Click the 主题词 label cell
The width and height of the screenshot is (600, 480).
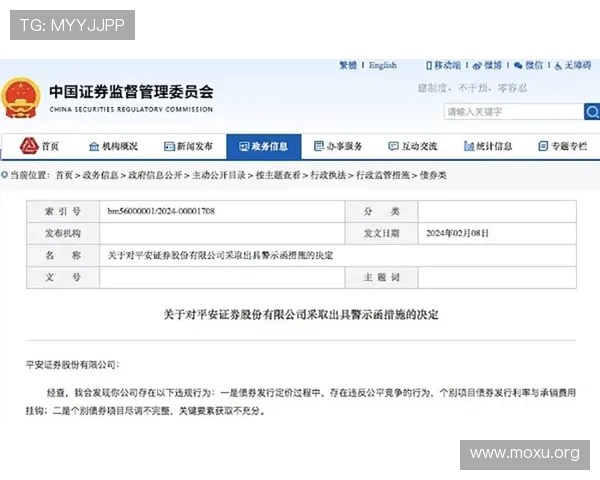[382, 278]
